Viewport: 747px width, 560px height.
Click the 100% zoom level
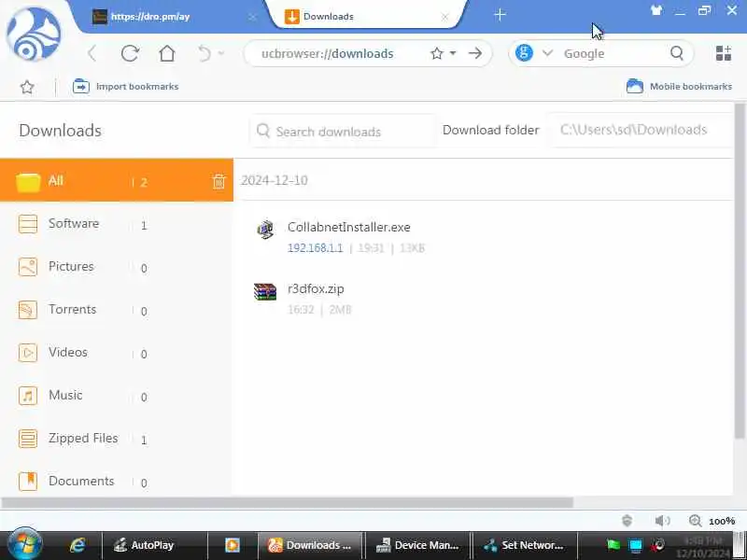(x=722, y=522)
